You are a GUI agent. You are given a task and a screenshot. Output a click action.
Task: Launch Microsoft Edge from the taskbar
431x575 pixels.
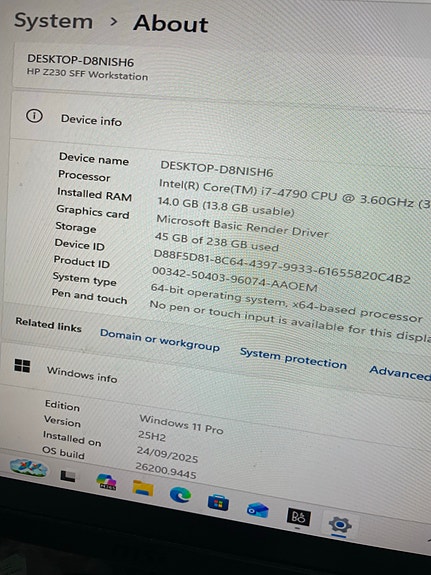[180, 495]
